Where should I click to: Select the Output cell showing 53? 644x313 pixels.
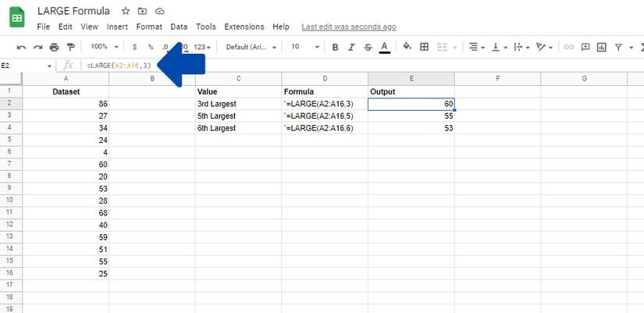411,128
